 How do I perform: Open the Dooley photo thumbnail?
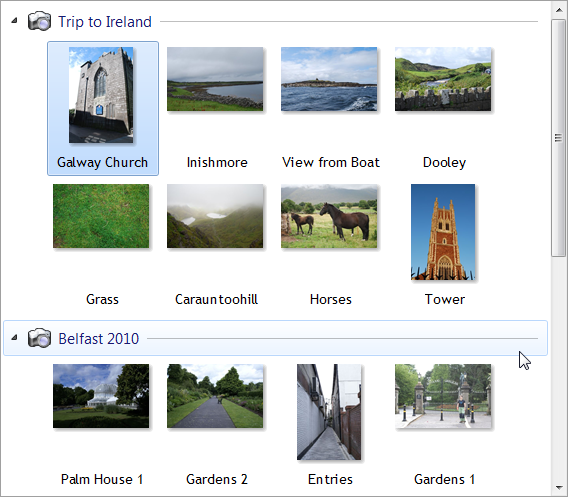point(443,79)
